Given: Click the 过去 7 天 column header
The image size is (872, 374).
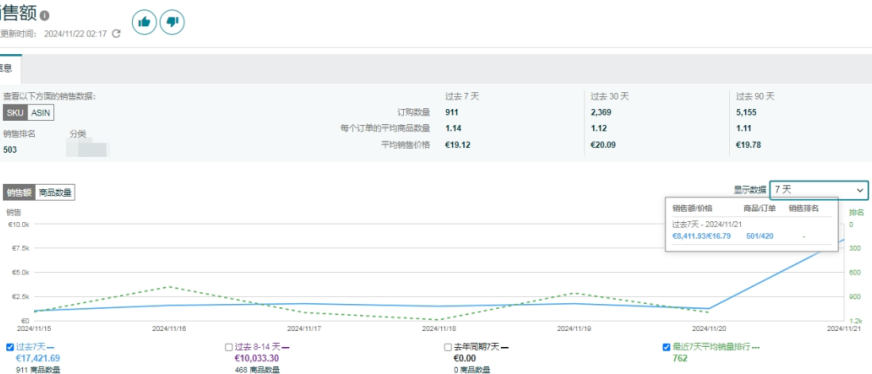Looking at the screenshot, I should pos(462,96).
